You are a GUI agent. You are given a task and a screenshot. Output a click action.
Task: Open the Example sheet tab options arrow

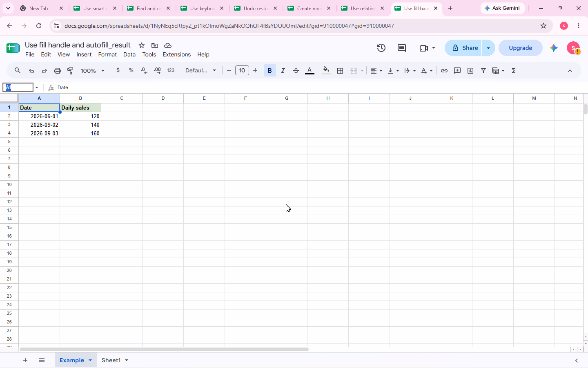pos(90,360)
